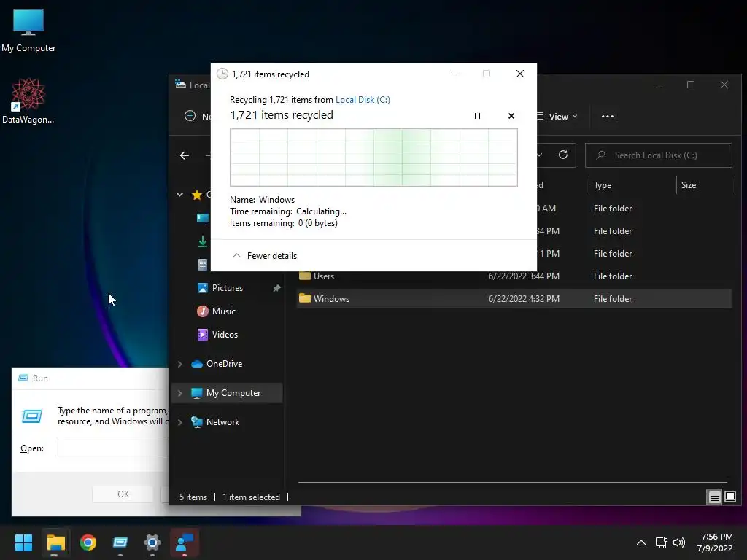
Task: Unpin Pictures using the pin icon
Action: pyautogui.click(x=276, y=288)
